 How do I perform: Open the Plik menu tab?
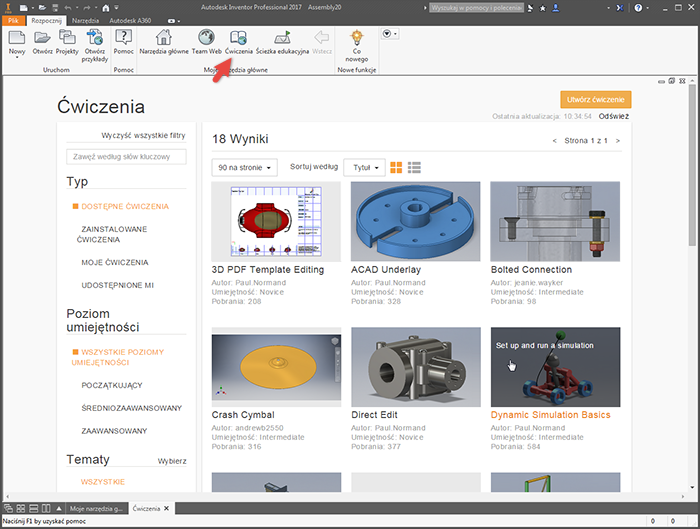click(x=13, y=21)
